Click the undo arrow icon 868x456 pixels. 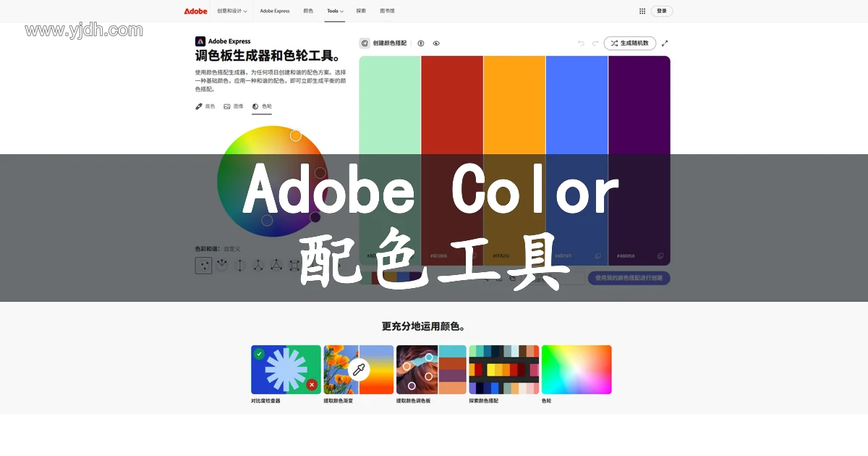tap(581, 43)
